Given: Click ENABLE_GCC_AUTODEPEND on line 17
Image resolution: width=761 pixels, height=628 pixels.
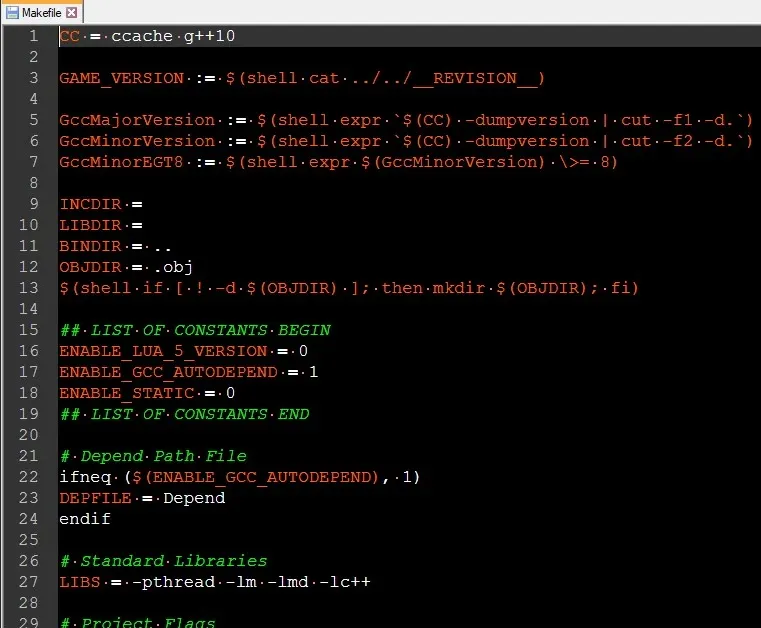Looking at the screenshot, I should point(168,372).
